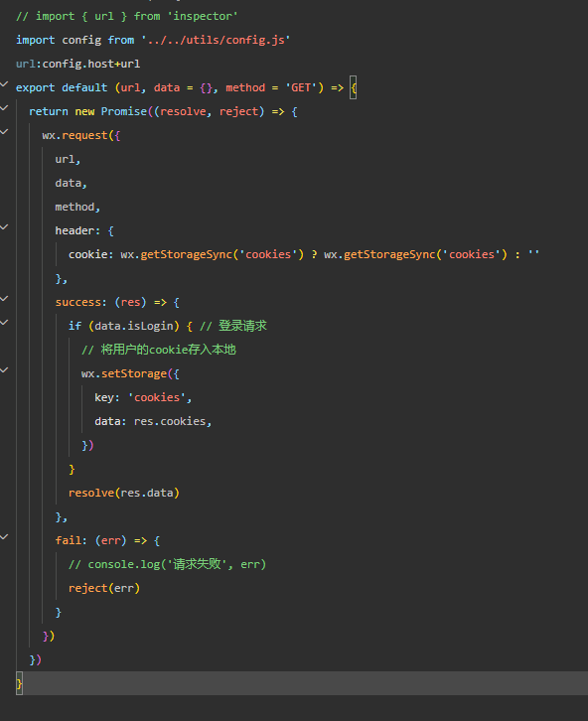Fold the success callback block
The height and width of the screenshot is (721, 588).
tap(4, 299)
